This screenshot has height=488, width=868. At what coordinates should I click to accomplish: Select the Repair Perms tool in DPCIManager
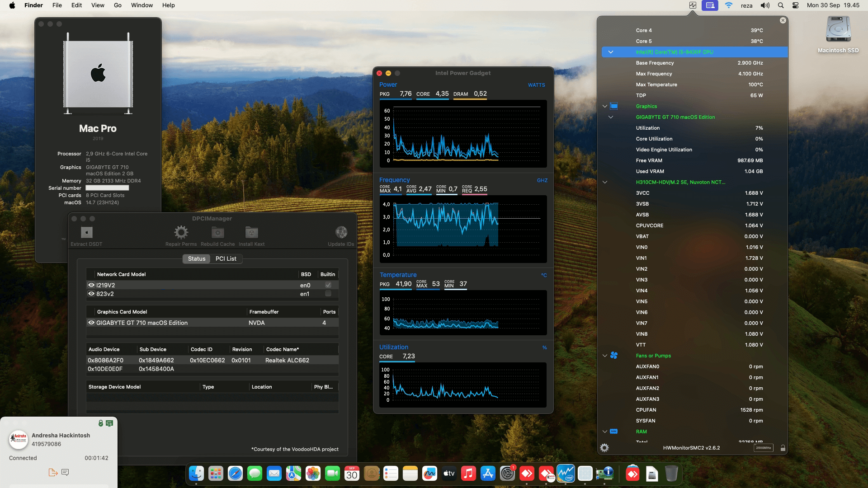tap(181, 232)
